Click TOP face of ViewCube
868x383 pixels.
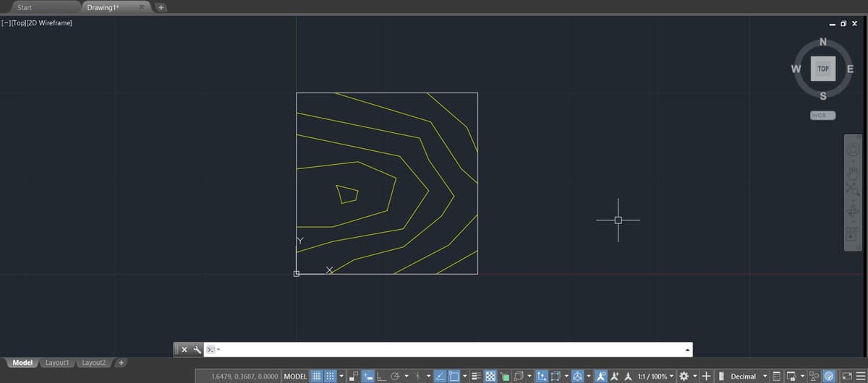(x=822, y=68)
